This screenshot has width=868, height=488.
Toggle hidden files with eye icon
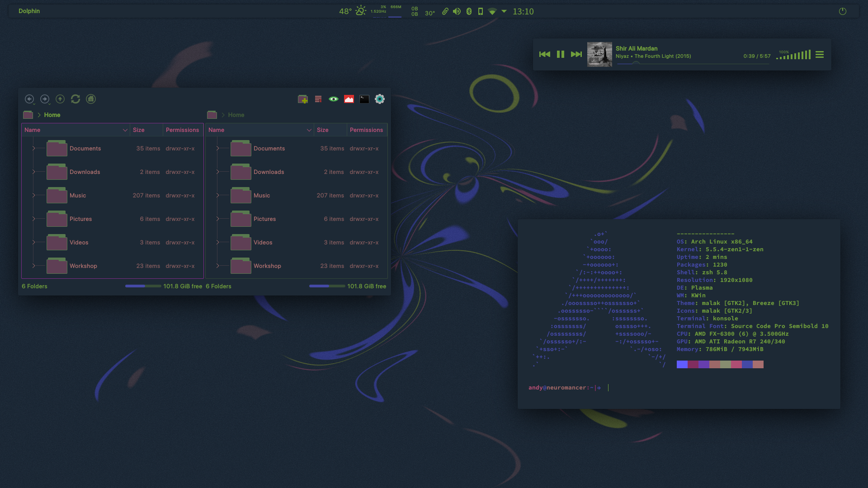[x=334, y=99]
